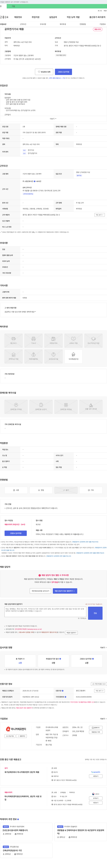
Task: Open the 취업지원 main menu
Action: 35,17
